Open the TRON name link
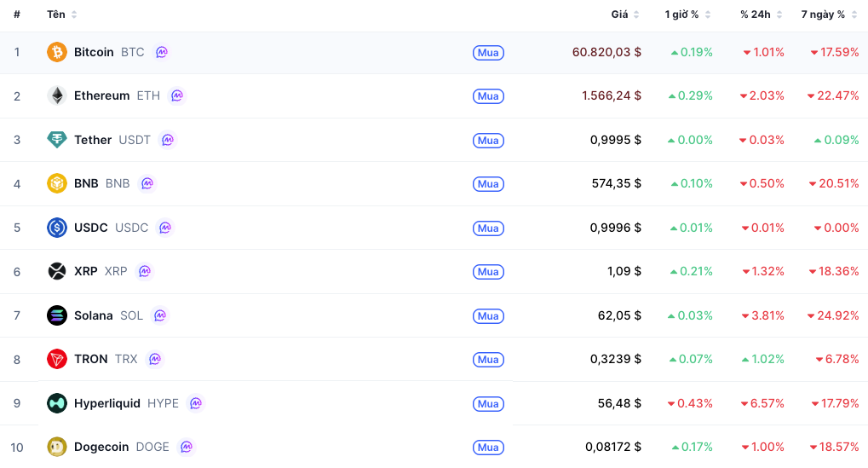The height and width of the screenshot is (468, 868). 91,359
